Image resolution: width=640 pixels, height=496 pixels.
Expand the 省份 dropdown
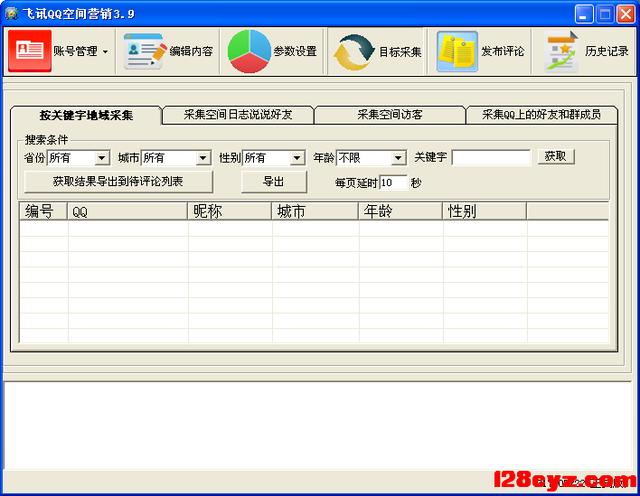[x=102, y=158]
